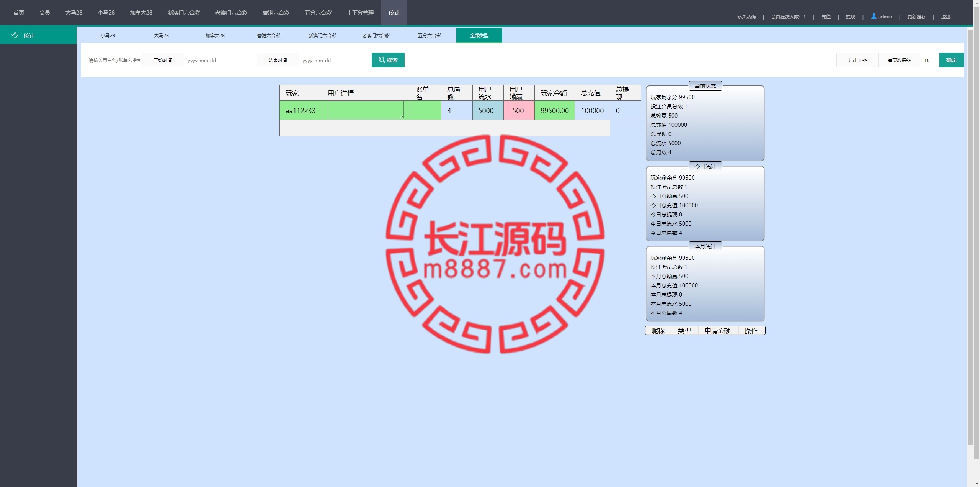Image resolution: width=980 pixels, height=487 pixels.
Task: Switch to the 小马28 statistics tab
Action: 108,35
